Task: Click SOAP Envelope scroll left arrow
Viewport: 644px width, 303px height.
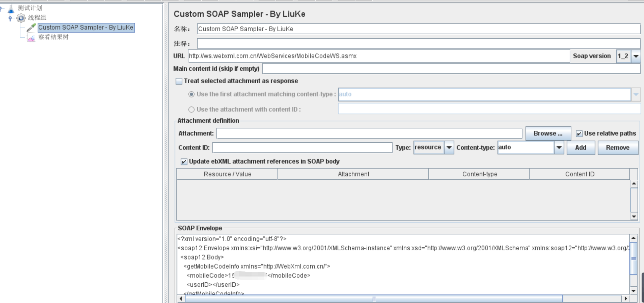Action: [x=181, y=299]
